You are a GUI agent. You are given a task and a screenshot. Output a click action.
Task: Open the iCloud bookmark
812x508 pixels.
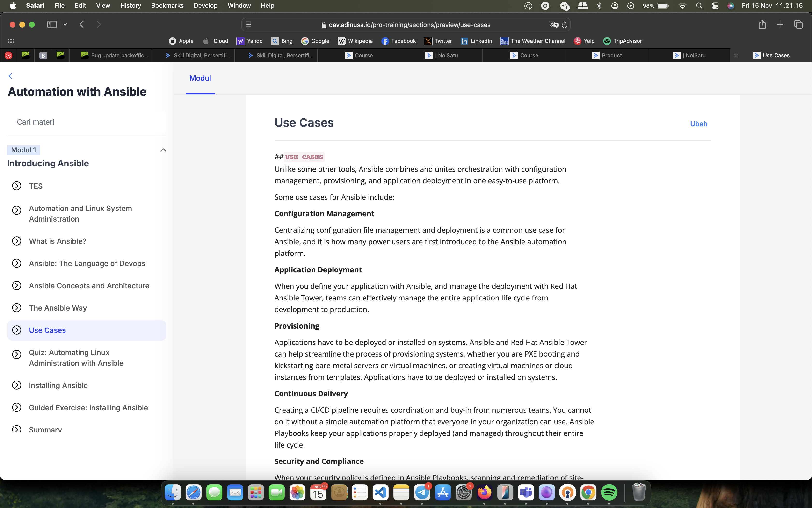click(x=215, y=41)
